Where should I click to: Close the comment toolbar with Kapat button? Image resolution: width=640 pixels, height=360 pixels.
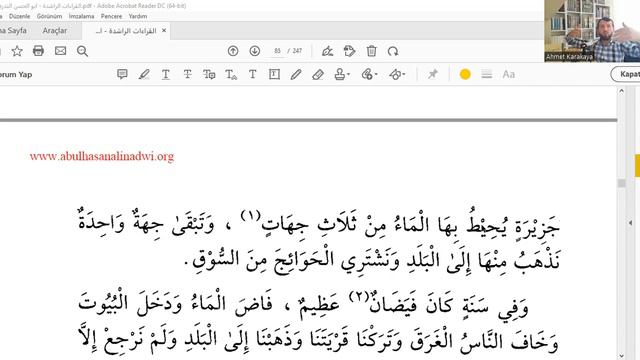pos(627,74)
